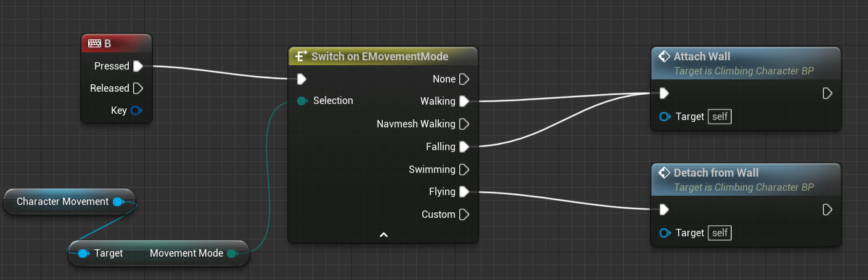Click the Selection input pin on Switch node

click(x=302, y=101)
